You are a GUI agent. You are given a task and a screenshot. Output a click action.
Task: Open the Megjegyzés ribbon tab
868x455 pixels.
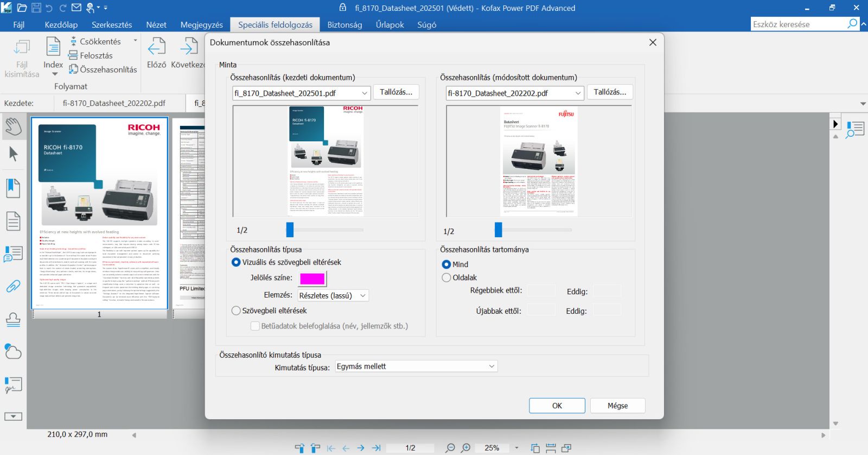tap(201, 24)
